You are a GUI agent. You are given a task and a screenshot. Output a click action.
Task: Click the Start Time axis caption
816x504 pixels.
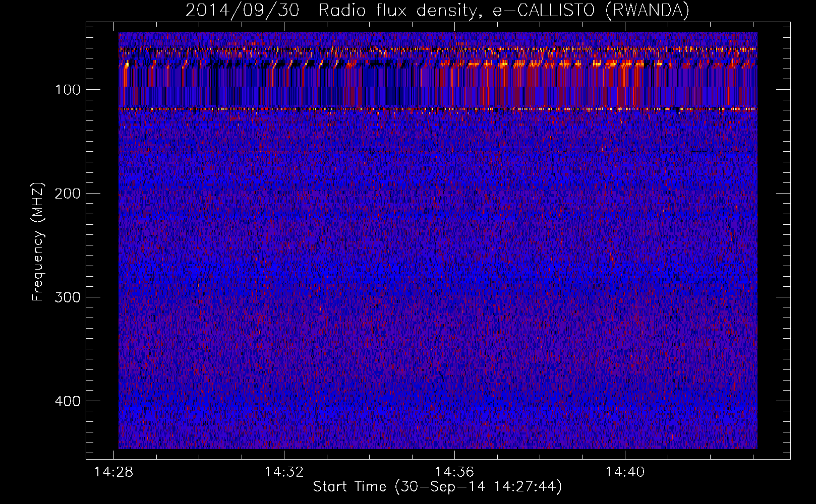click(x=437, y=487)
